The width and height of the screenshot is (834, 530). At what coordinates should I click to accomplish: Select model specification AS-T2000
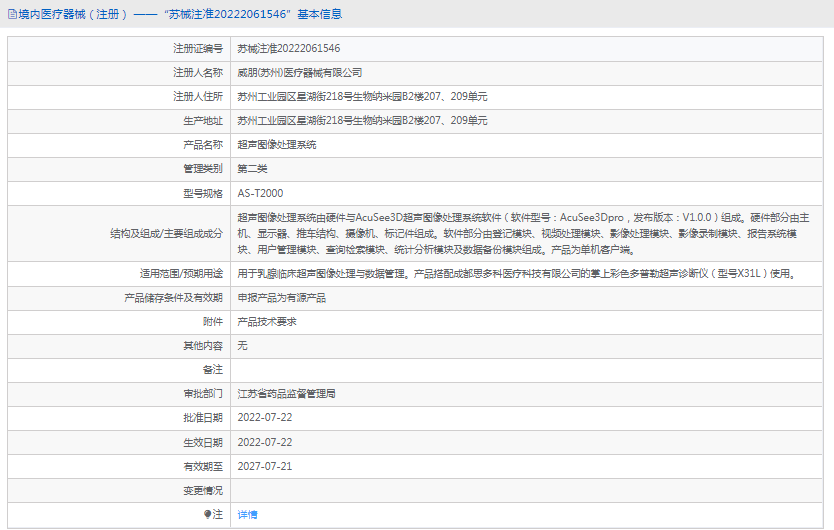pyautogui.click(x=260, y=193)
